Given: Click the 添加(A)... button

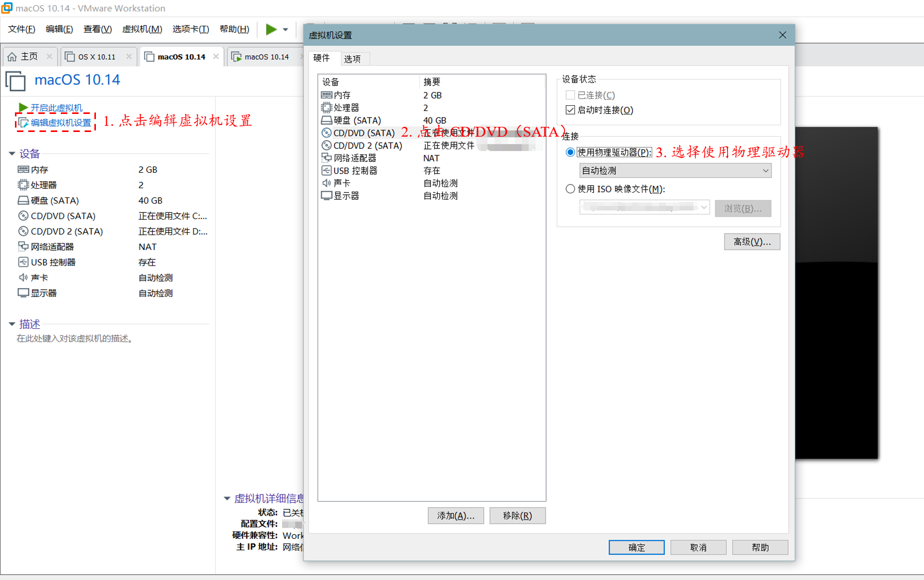Looking at the screenshot, I should [456, 516].
